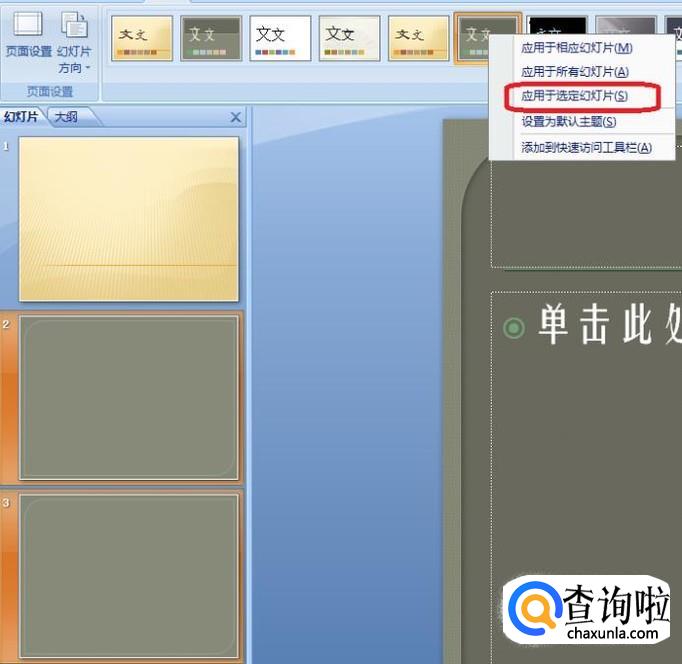Select the gray-green theme with green swatches
682x664 pixels.
(x=211, y=38)
